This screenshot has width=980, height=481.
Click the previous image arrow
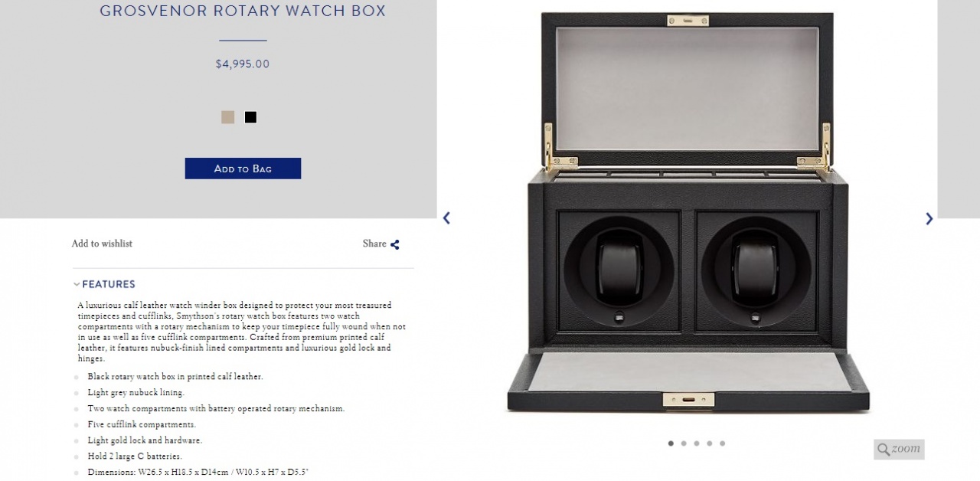446,218
